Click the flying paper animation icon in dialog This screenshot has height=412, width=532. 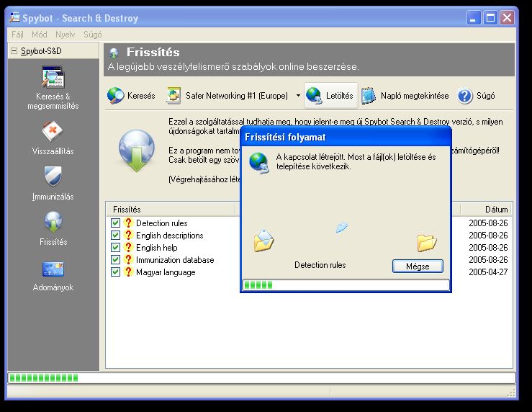(342, 227)
